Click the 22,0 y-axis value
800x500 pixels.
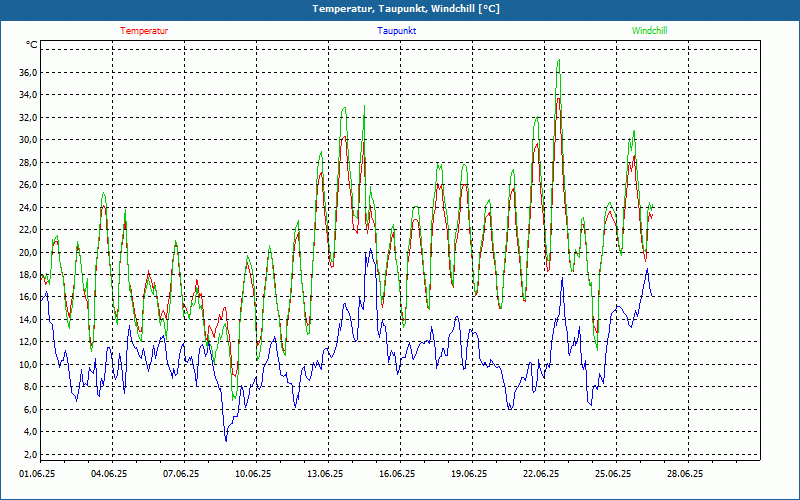click(28, 230)
